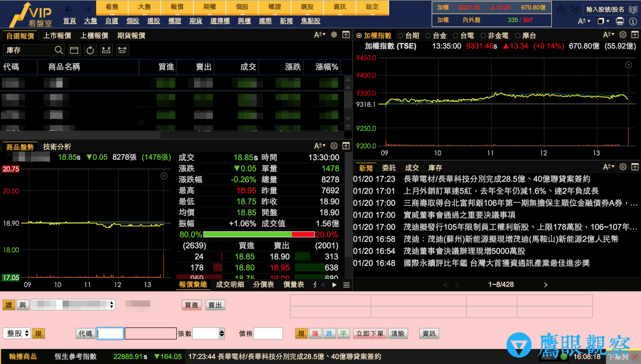Open gear settings in 自選報價 panel
Screen dimensions: 641x364
click(334, 34)
